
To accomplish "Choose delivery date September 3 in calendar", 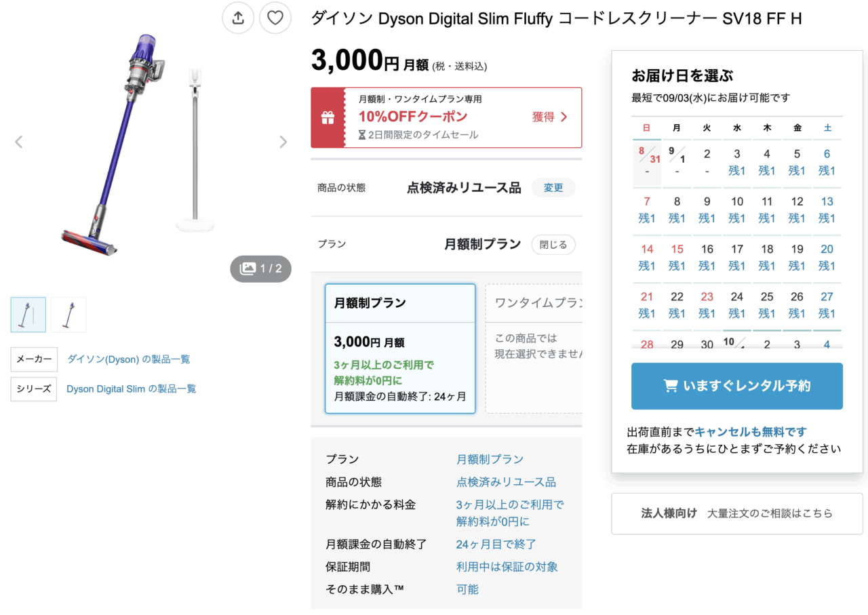I will tap(737, 163).
